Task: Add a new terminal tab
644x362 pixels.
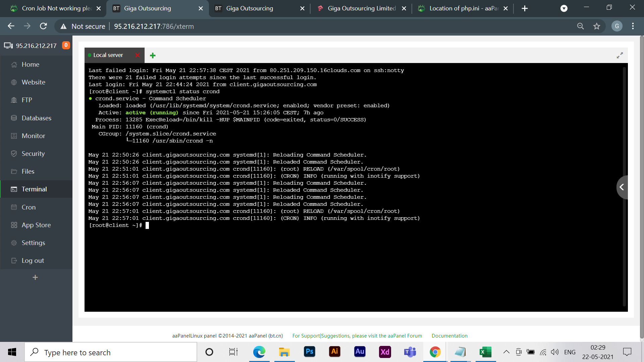Action: pyautogui.click(x=153, y=55)
